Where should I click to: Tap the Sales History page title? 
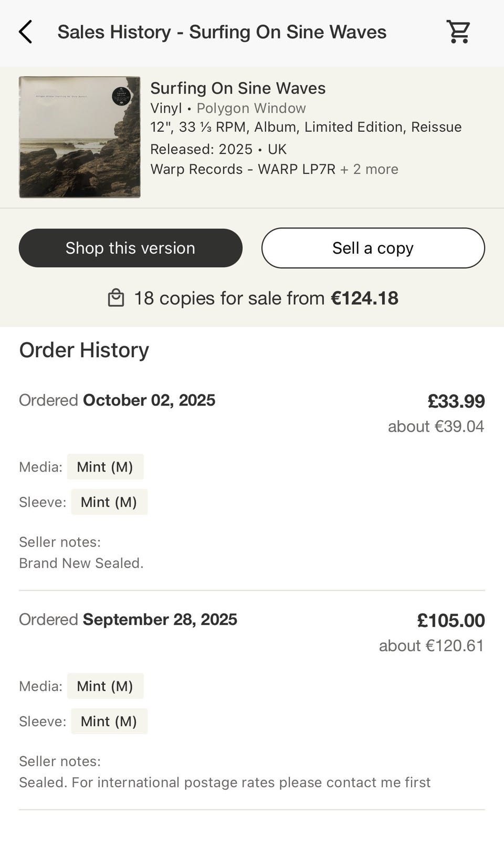[x=222, y=32]
